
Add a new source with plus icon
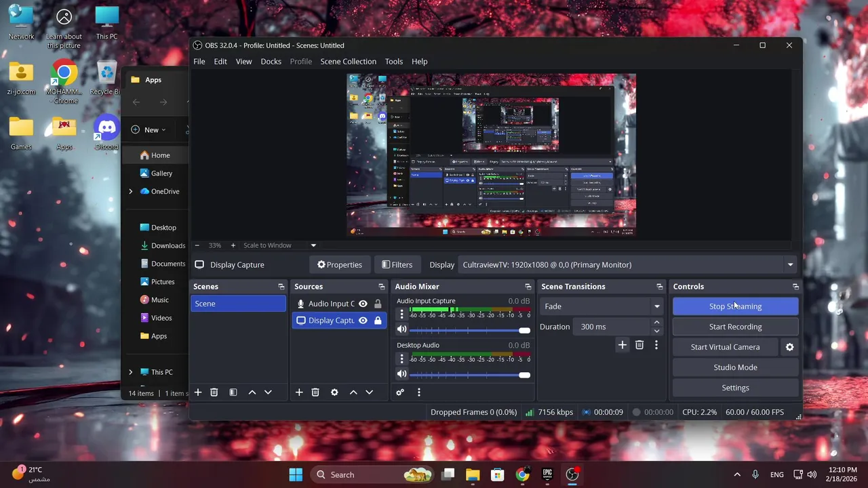pyautogui.click(x=299, y=392)
